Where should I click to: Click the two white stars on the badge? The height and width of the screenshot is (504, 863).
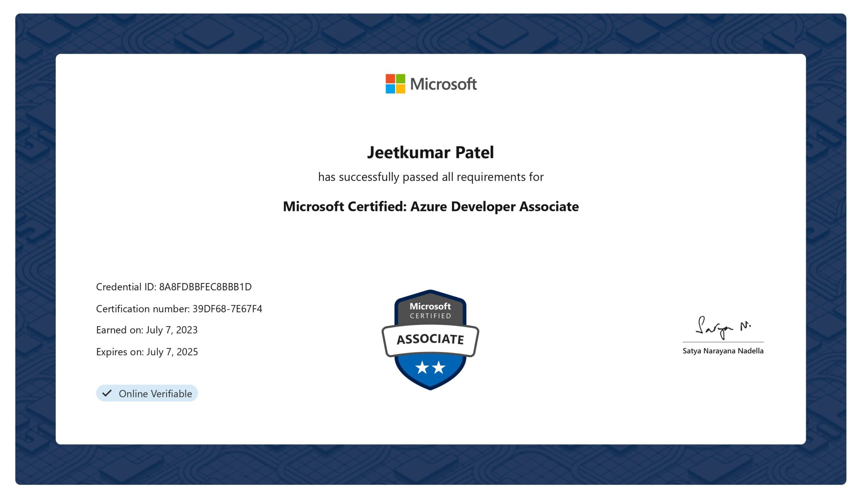click(430, 367)
